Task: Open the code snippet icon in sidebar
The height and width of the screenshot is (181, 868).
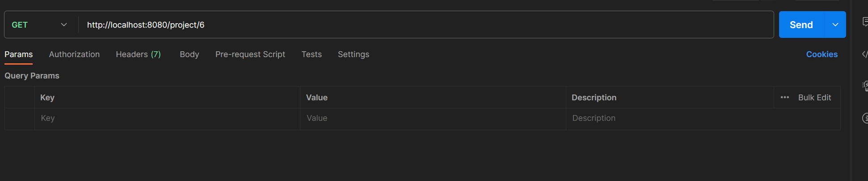Action: (x=865, y=54)
